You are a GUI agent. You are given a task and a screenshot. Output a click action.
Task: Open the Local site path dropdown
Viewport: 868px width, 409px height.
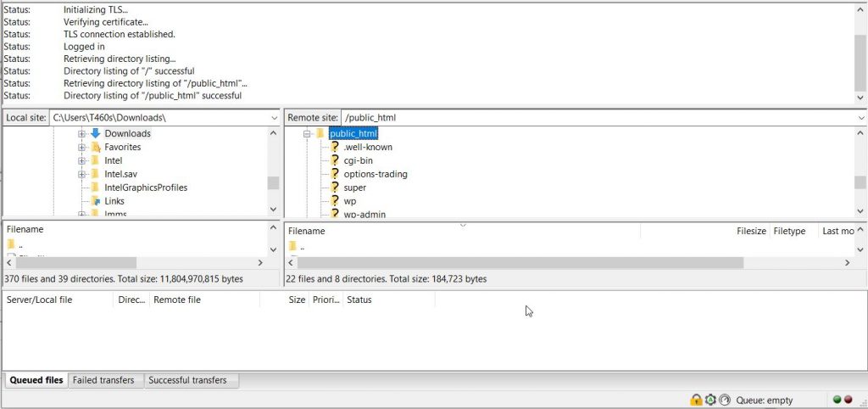click(275, 118)
